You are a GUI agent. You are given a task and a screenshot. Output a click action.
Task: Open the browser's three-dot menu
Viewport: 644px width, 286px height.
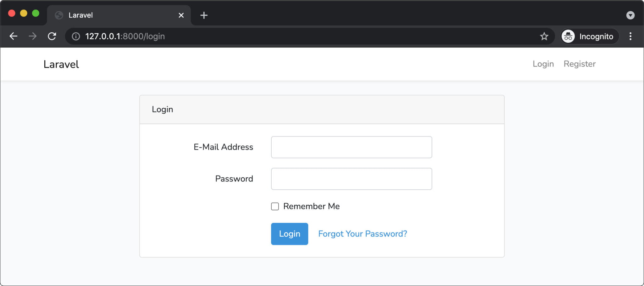[x=630, y=36]
